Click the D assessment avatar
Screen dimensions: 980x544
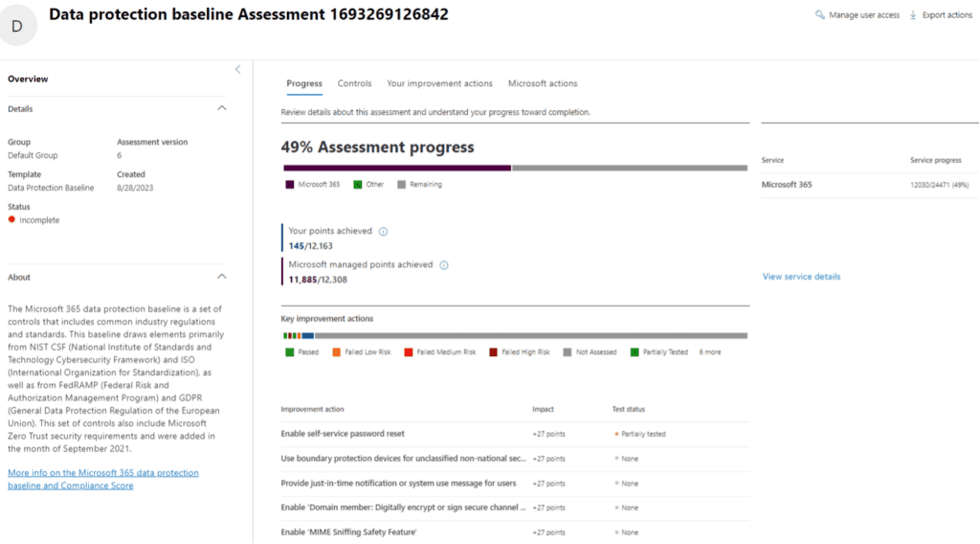(17, 26)
